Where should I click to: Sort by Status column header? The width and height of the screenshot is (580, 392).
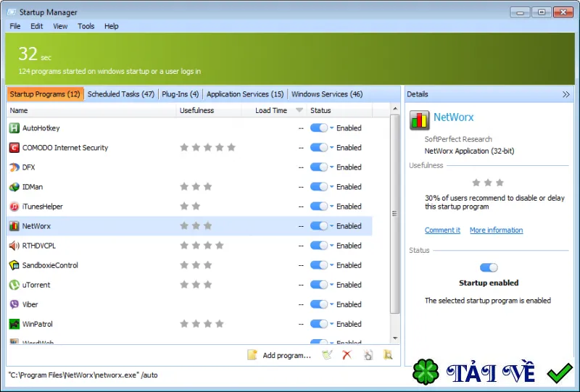[339, 110]
